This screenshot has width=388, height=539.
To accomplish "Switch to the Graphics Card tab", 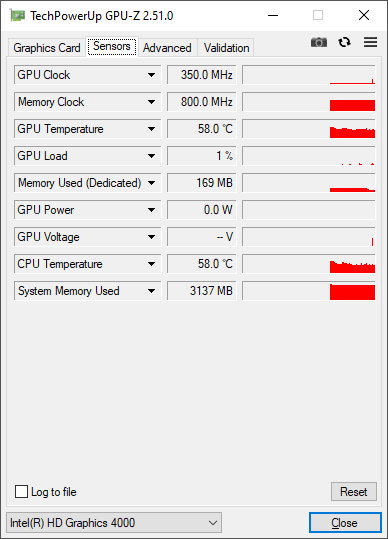I will pyautogui.click(x=47, y=48).
